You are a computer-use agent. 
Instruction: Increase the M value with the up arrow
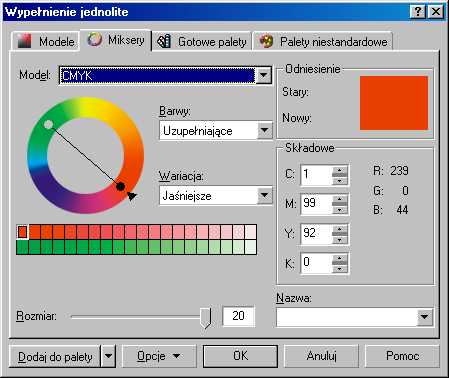340,199
